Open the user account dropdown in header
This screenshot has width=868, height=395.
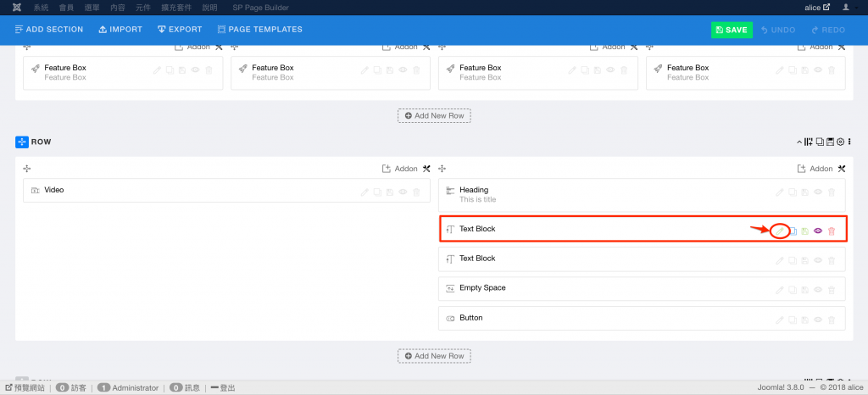point(849,7)
